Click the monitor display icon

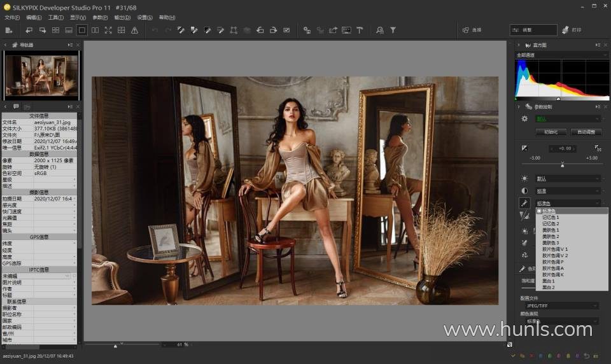coord(346,30)
